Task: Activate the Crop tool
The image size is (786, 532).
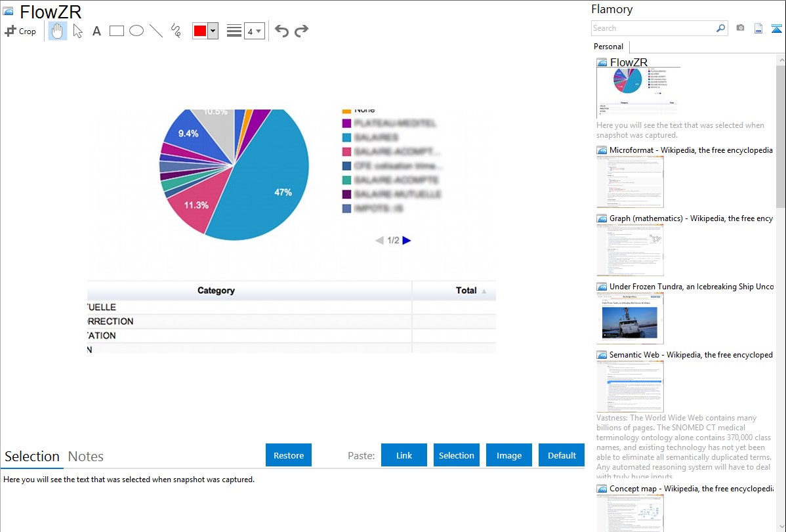Action: point(20,31)
